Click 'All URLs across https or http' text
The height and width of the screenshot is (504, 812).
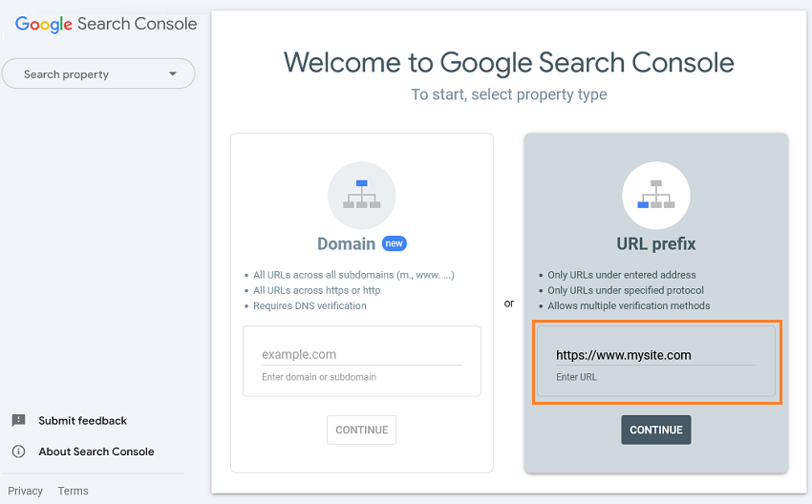point(317,290)
